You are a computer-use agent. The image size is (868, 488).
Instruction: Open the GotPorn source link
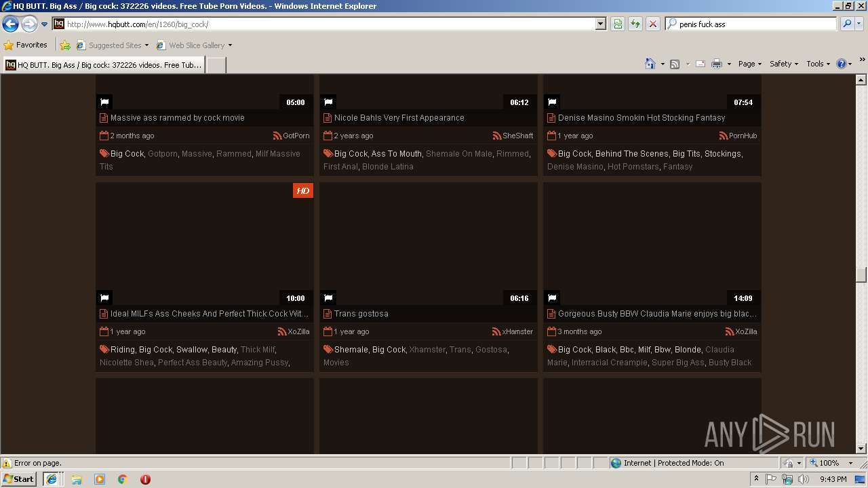pos(292,136)
